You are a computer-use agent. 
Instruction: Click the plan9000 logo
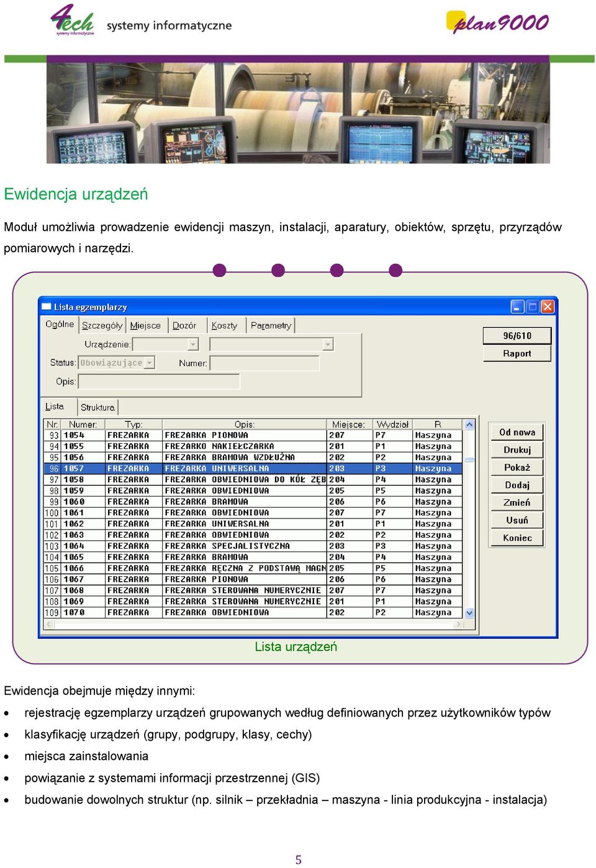point(498,22)
